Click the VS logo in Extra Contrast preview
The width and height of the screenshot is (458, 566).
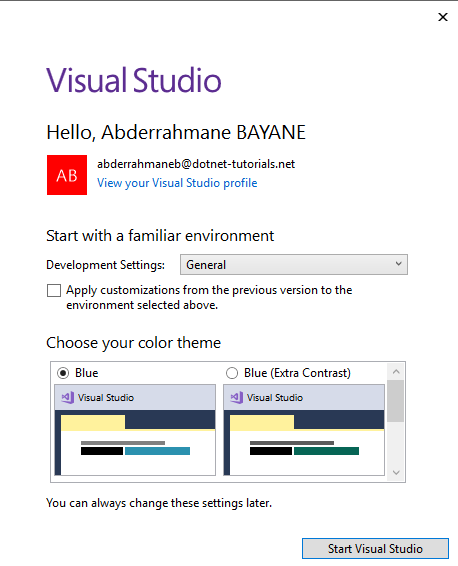(237, 397)
